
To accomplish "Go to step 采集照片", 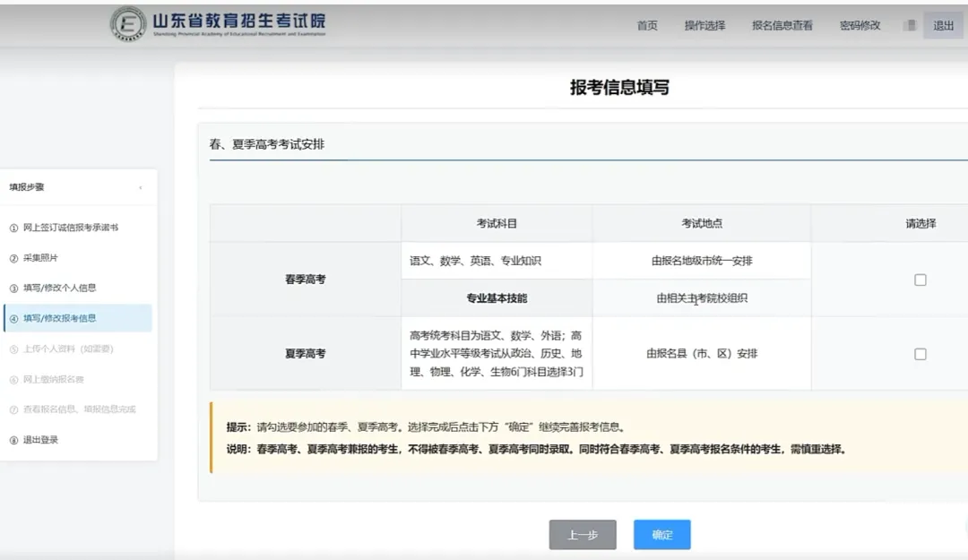I will coord(40,257).
